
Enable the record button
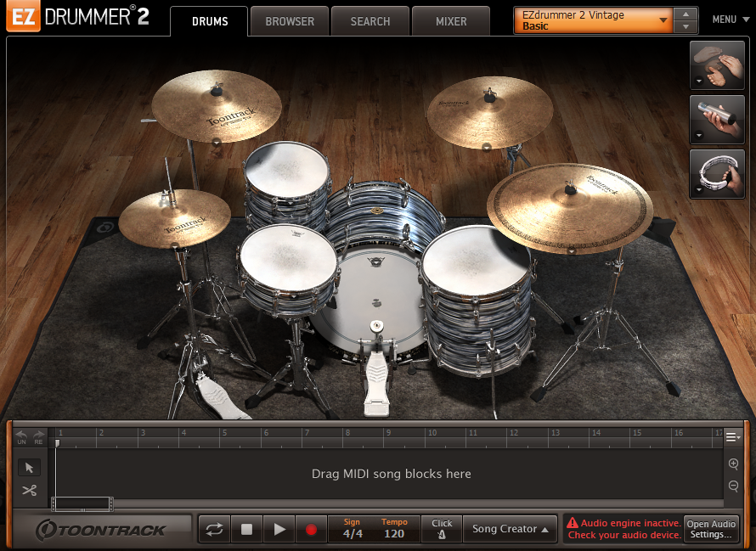point(311,529)
